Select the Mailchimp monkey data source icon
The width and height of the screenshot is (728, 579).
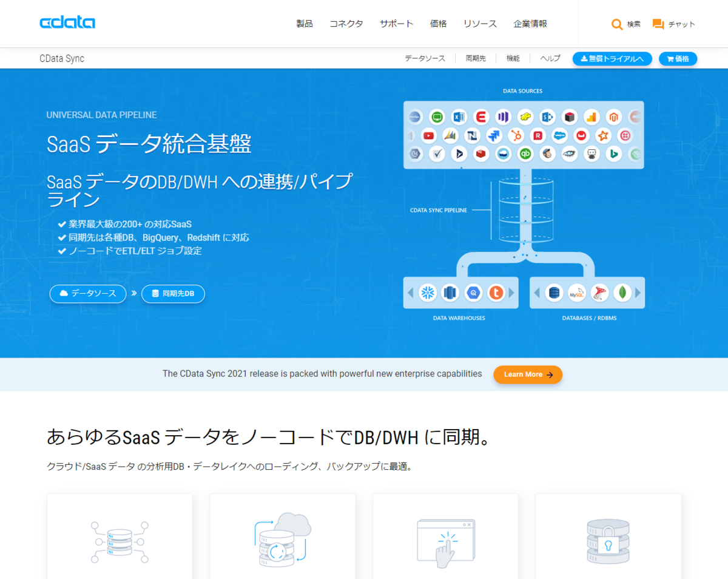547,154
